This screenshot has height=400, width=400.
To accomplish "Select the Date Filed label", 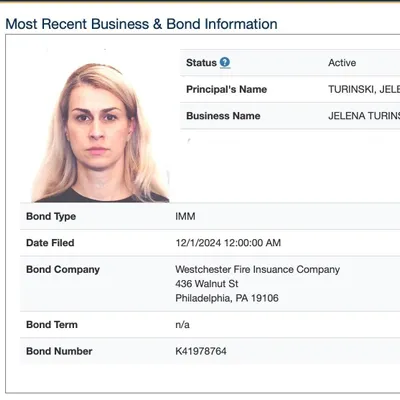I will tap(50, 243).
